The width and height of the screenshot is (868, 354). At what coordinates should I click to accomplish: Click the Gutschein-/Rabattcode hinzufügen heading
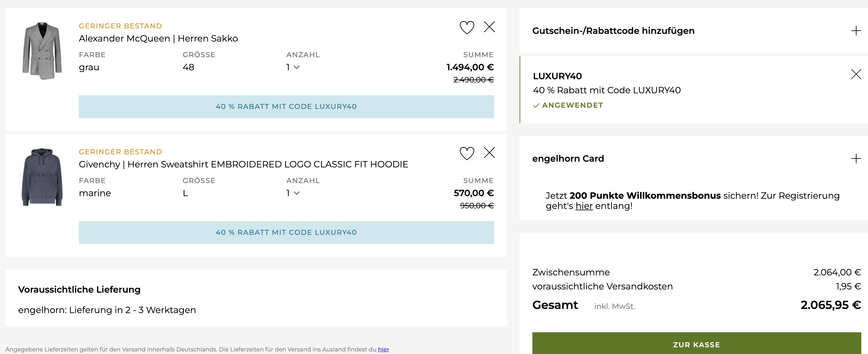pos(613,31)
